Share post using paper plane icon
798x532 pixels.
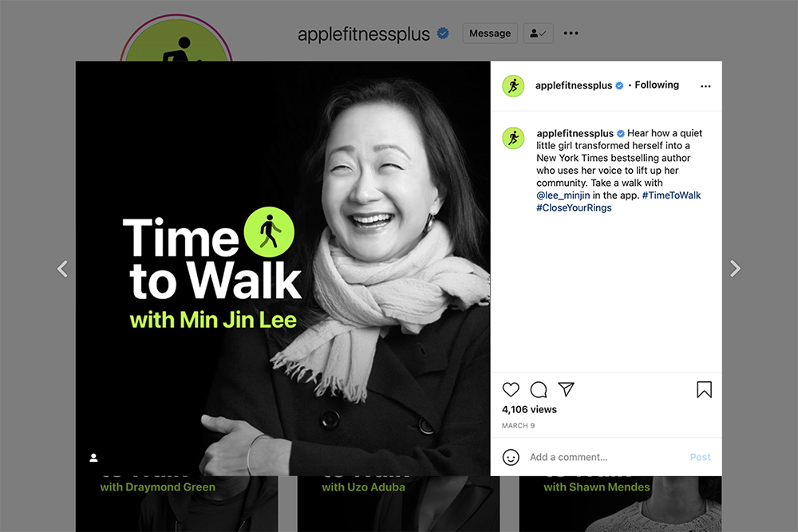tap(566, 389)
